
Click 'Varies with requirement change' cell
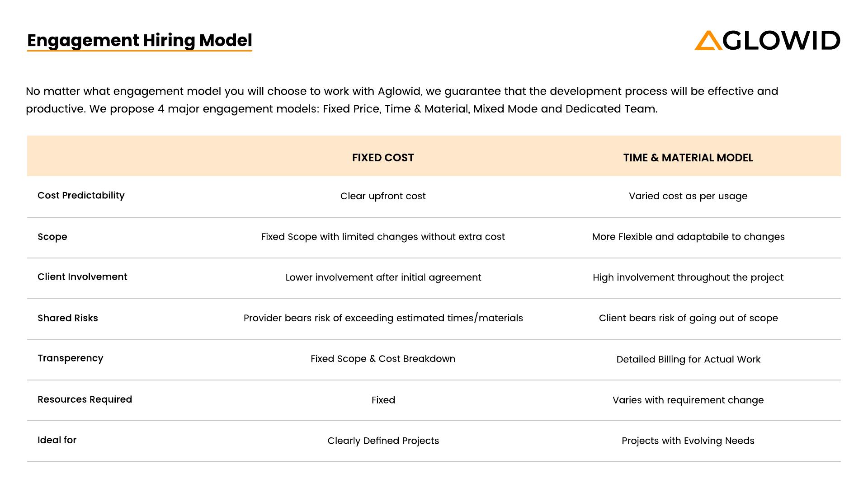pos(688,400)
